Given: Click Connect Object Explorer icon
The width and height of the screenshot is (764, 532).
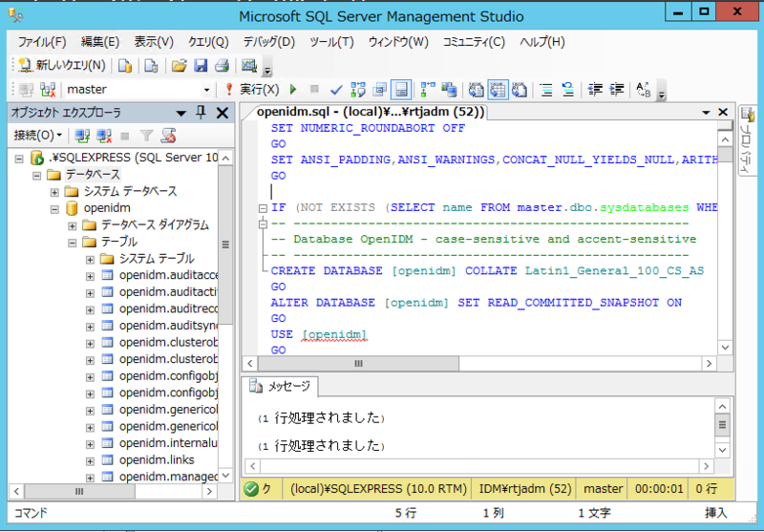Looking at the screenshot, I should tap(82, 136).
